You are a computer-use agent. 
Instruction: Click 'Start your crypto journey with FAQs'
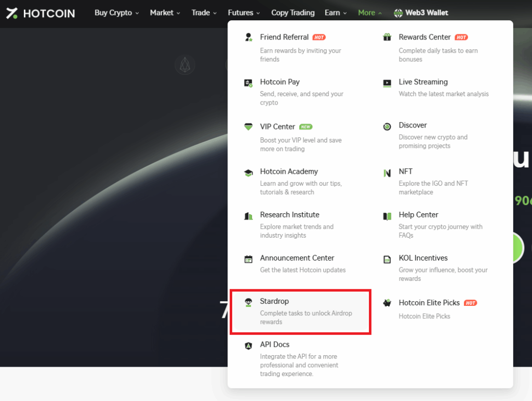click(x=441, y=231)
